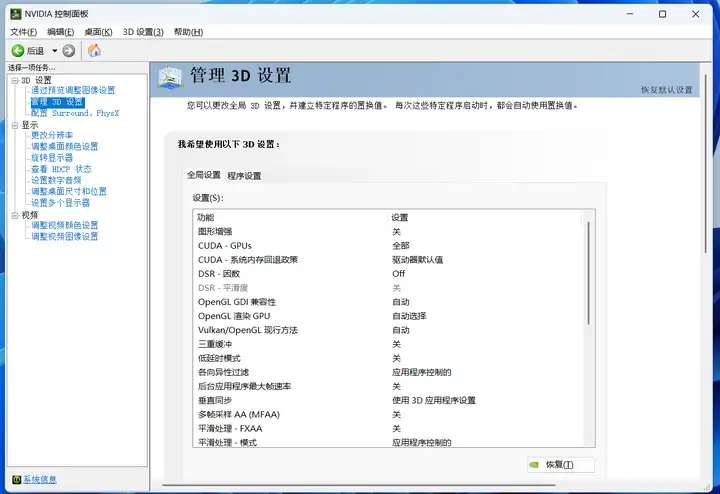Open the 桌面(K) menu
The height and width of the screenshot is (494, 720).
coord(98,32)
